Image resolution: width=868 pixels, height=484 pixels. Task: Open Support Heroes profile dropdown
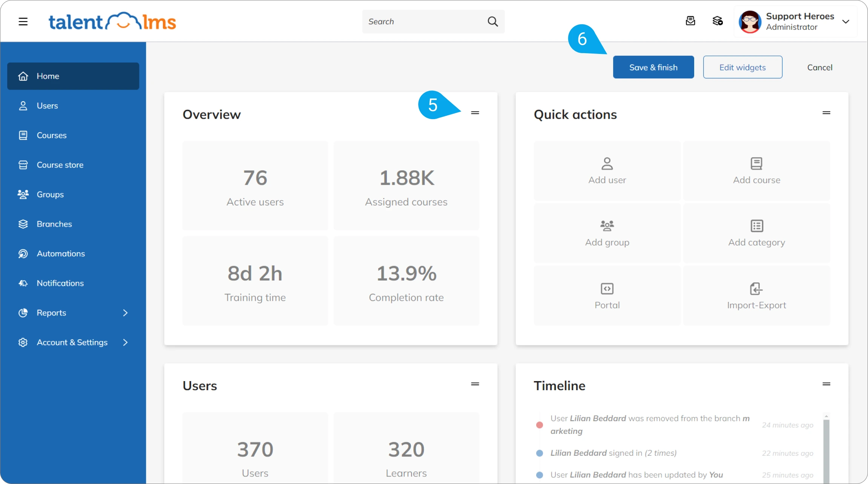pos(845,21)
